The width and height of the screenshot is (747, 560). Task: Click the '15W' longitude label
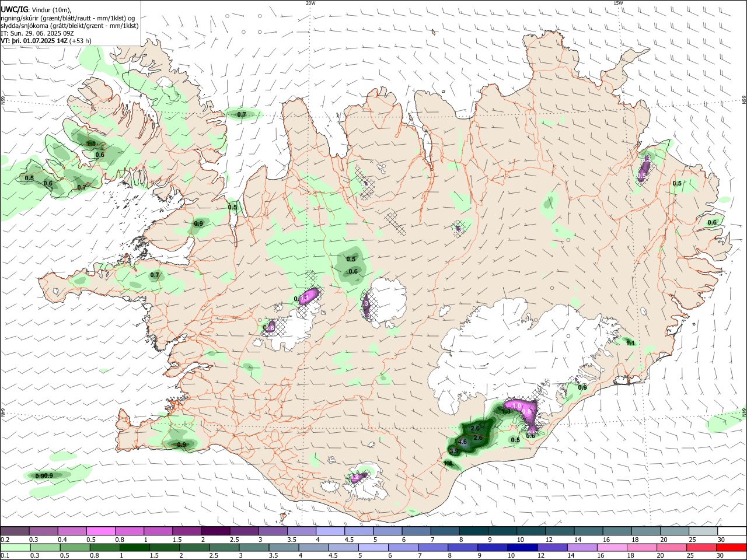[x=618, y=3]
